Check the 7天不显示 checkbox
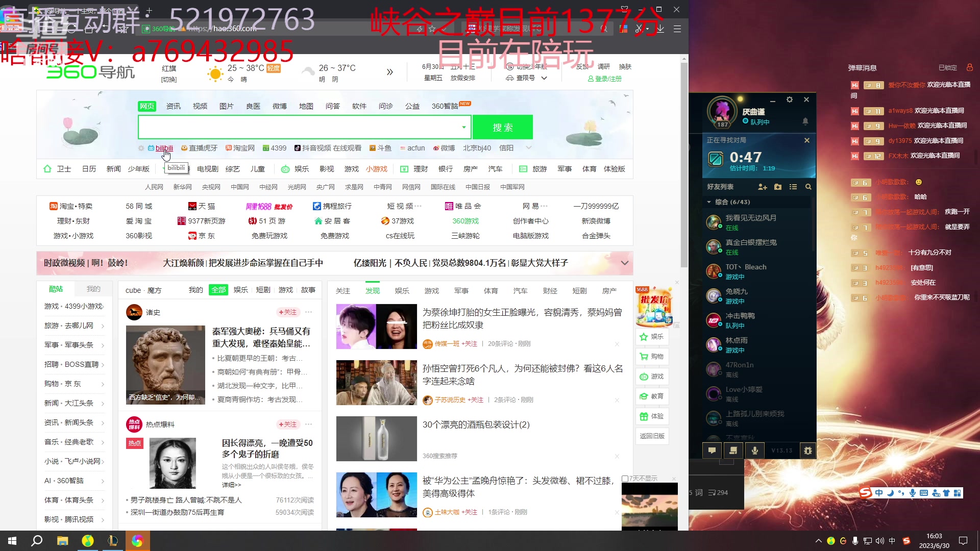The height and width of the screenshot is (551, 980). [625, 479]
